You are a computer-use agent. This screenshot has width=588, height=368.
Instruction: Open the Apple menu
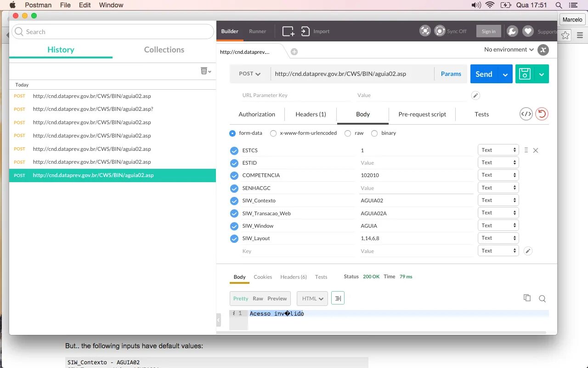click(12, 5)
